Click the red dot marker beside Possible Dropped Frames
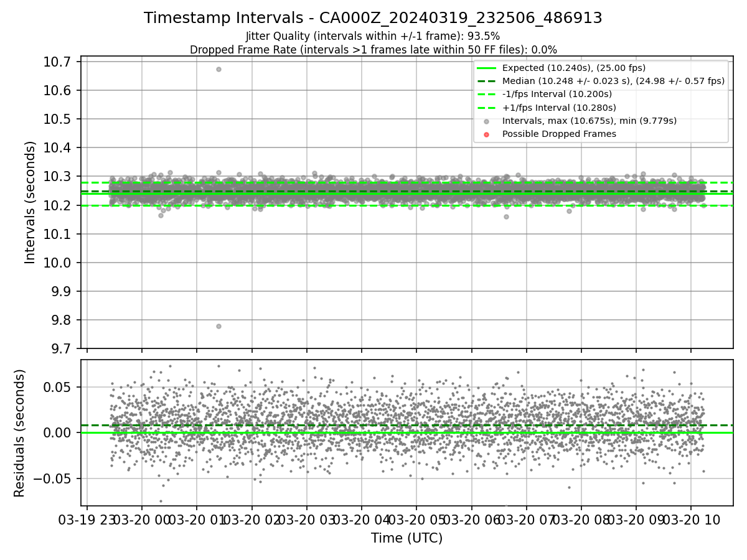The image size is (747, 560). tap(487, 134)
